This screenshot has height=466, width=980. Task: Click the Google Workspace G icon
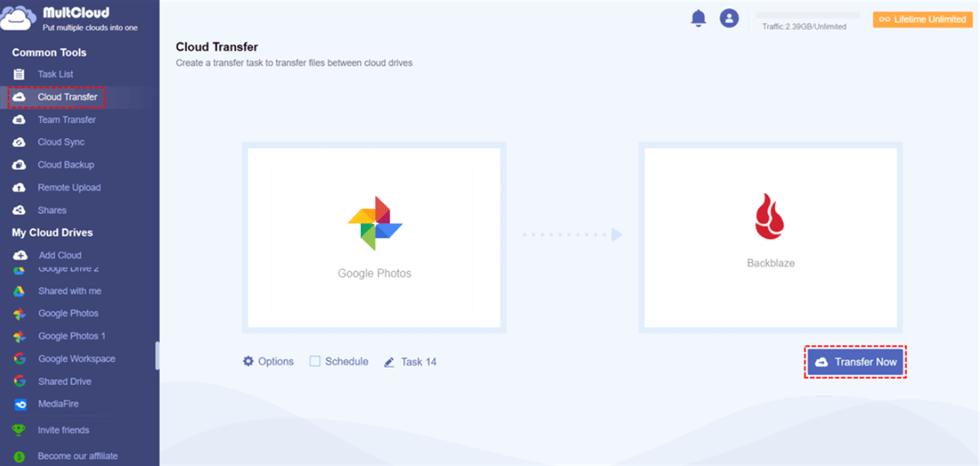pyautogui.click(x=20, y=359)
